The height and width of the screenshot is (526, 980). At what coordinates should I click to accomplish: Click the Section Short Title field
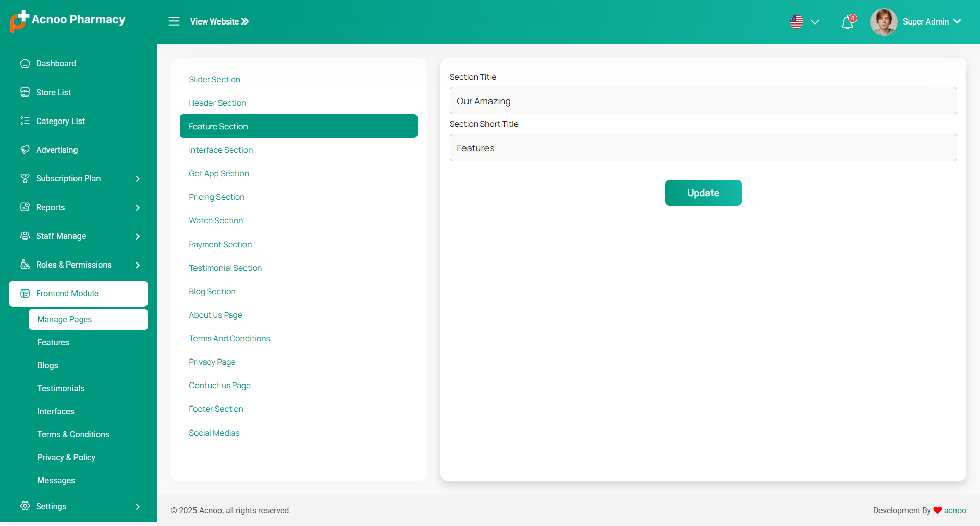pos(703,148)
